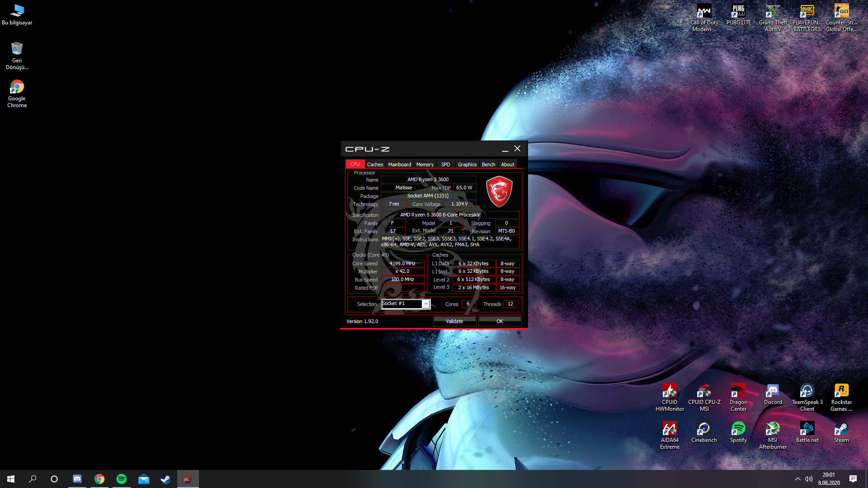Click the Multiplier value x 42.0

402,272
